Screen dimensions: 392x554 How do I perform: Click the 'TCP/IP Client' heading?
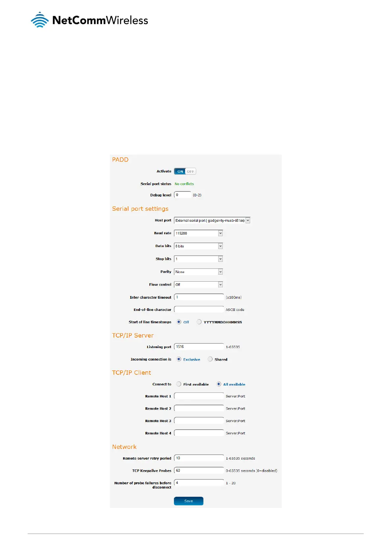click(131, 373)
